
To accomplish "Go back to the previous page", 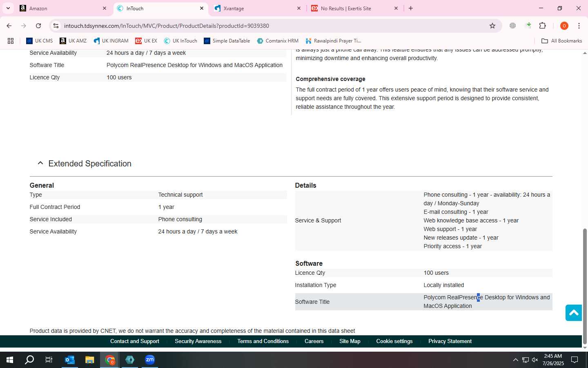I will click(9, 26).
